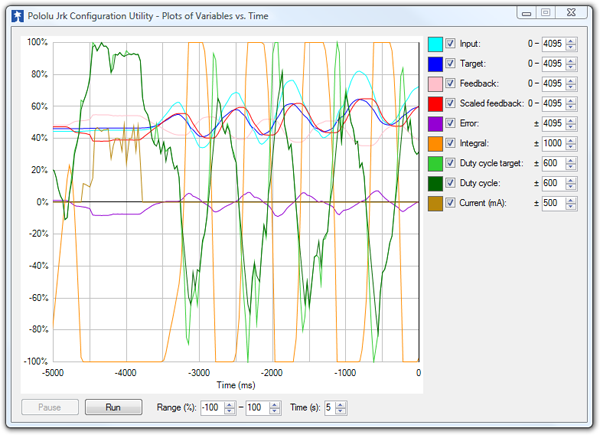The width and height of the screenshot is (600, 435).
Task: Click the Range maximum 100 field
Action: pyautogui.click(x=256, y=408)
